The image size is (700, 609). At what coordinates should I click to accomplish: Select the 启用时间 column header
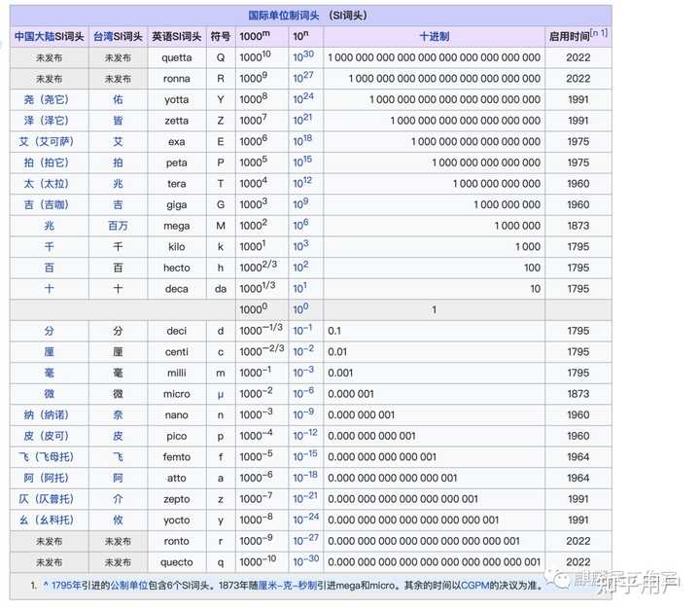click(x=578, y=37)
